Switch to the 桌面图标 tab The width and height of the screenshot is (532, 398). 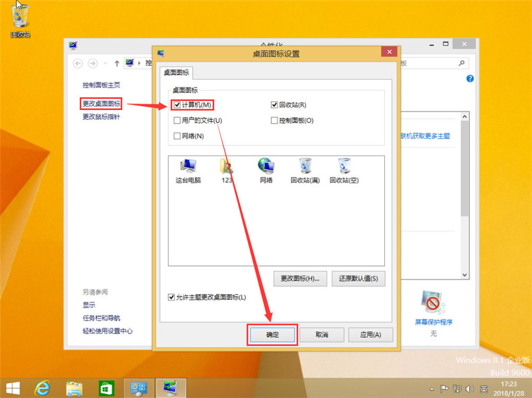176,73
